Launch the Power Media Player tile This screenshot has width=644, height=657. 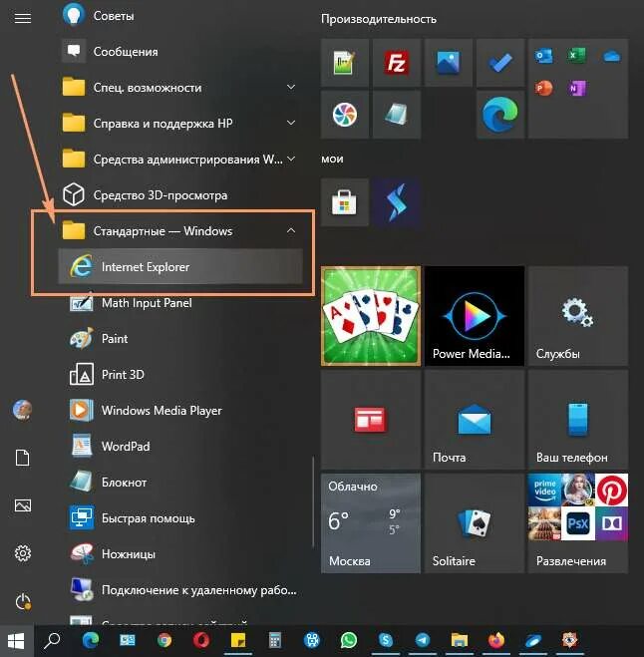pyautogui.click(x=475, y=316)
